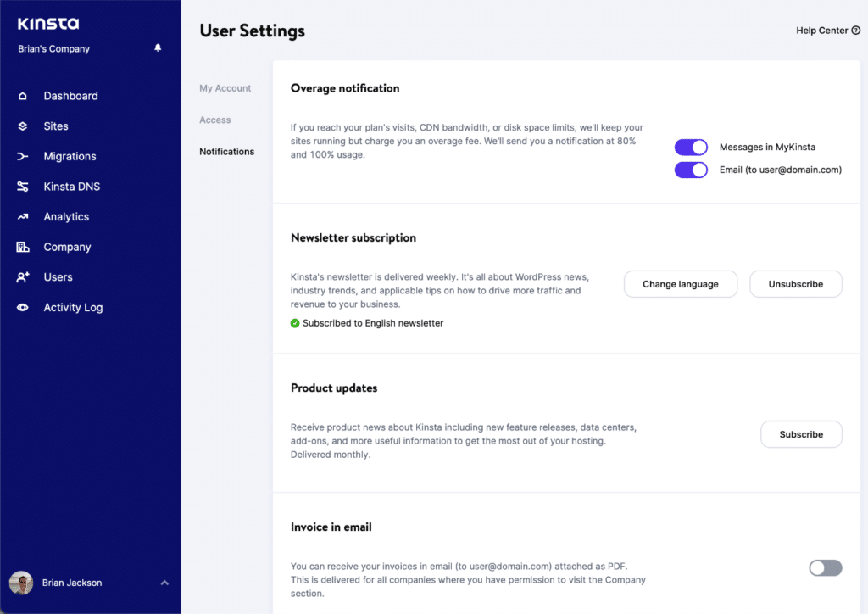Select the Notifications tab
Image resolution: width=868 pixels, height=614 pixels.
227,152
